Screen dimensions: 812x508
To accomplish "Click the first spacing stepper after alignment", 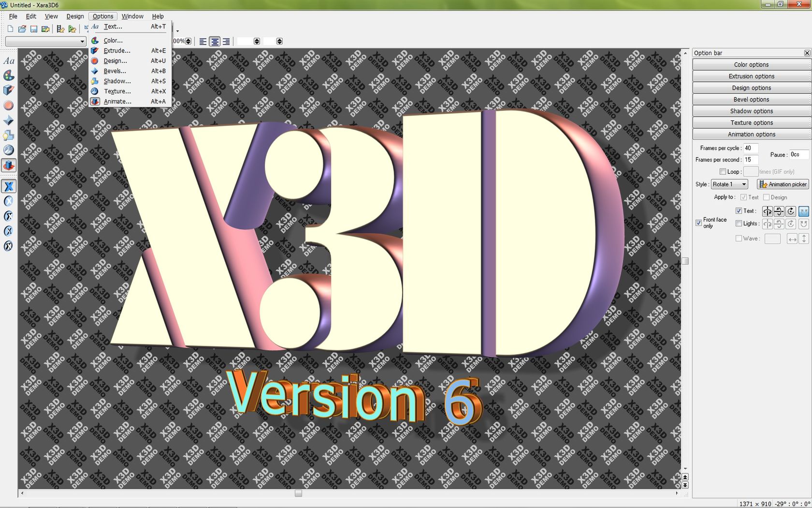I will tap(257, 42).
